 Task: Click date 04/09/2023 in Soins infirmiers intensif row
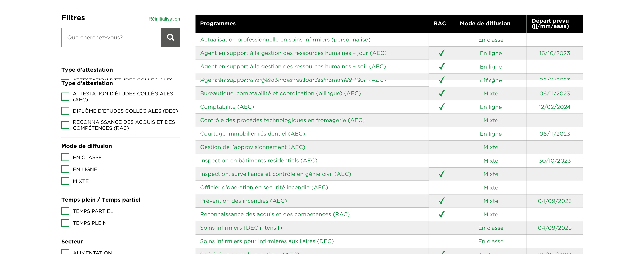(x=554, y=228)
